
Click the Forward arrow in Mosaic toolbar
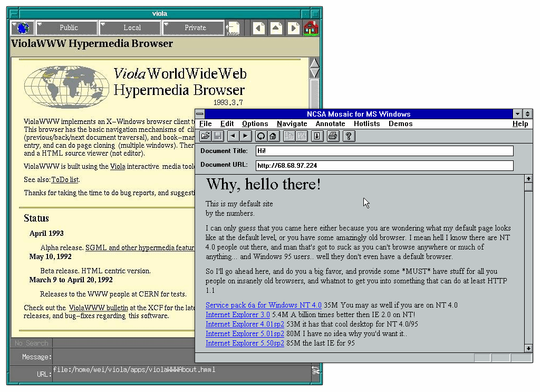[245, 136]
